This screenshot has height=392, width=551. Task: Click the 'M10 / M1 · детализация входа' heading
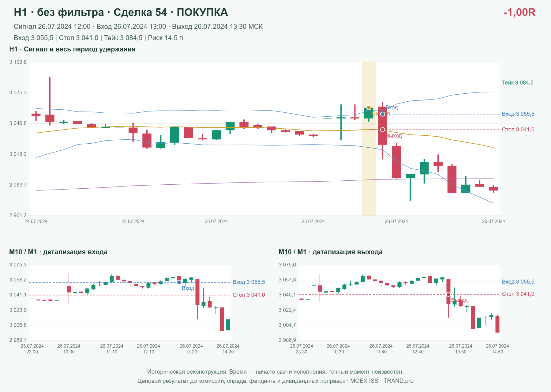(58, 252)
